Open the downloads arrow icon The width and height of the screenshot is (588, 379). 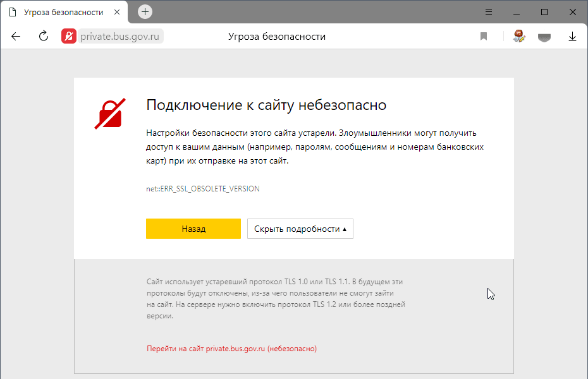pos(572,37)
